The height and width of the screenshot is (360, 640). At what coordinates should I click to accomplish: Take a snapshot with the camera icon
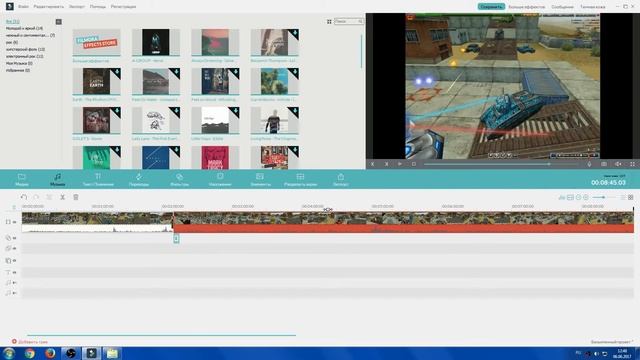[604, 164]
